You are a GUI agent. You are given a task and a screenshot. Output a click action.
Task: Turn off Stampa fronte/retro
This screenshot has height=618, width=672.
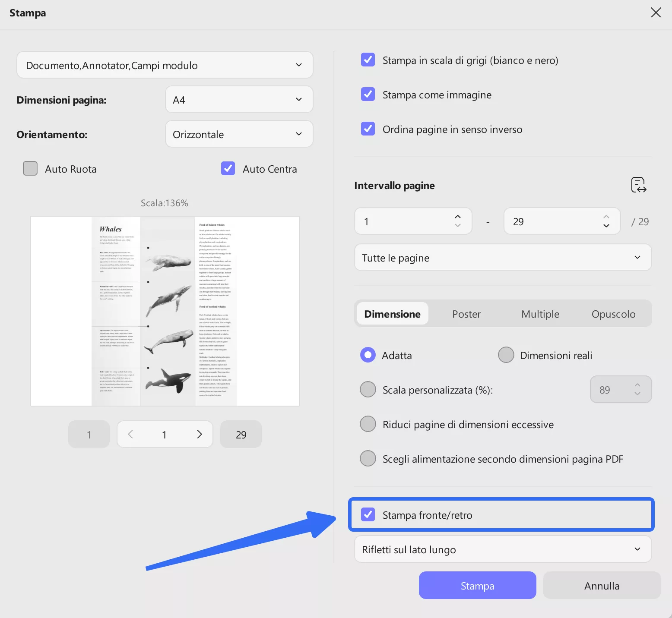pyautogui.click(x=368, y=514)
